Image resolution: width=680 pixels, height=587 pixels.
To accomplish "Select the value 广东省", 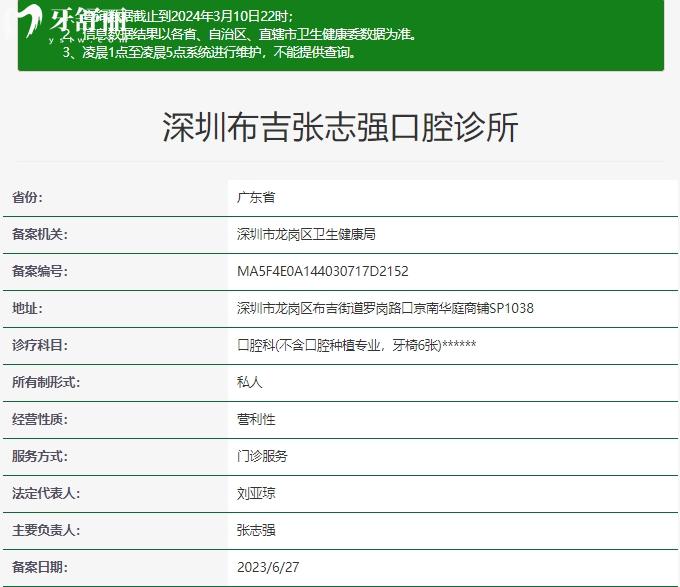I will tap(256, 198).
